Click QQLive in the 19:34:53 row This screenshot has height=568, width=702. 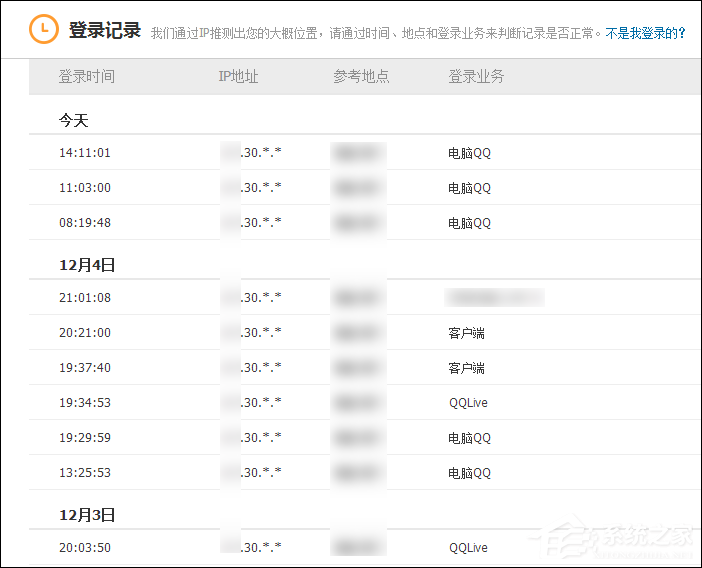pos(468,403)
